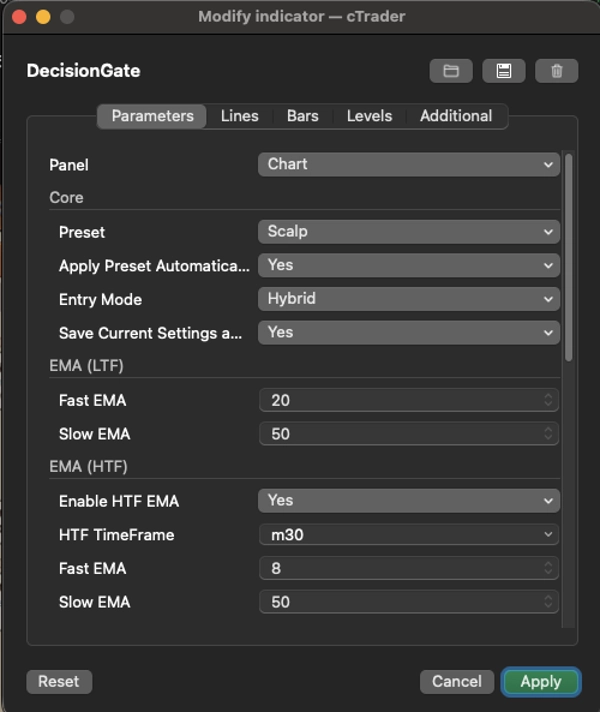
Task: Click the parameters list vertical scrollbar
Action: (x=569, y=257)
